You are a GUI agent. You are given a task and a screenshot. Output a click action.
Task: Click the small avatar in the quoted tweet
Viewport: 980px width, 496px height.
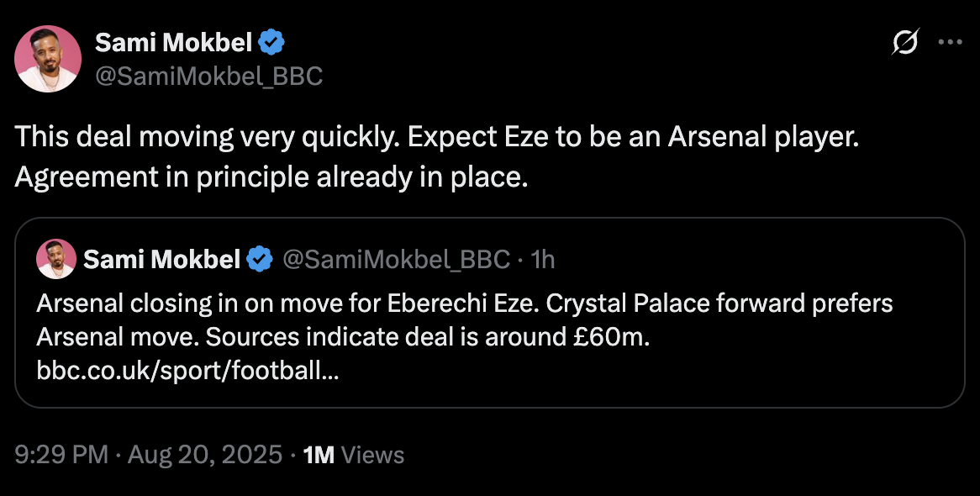point(56,259)
